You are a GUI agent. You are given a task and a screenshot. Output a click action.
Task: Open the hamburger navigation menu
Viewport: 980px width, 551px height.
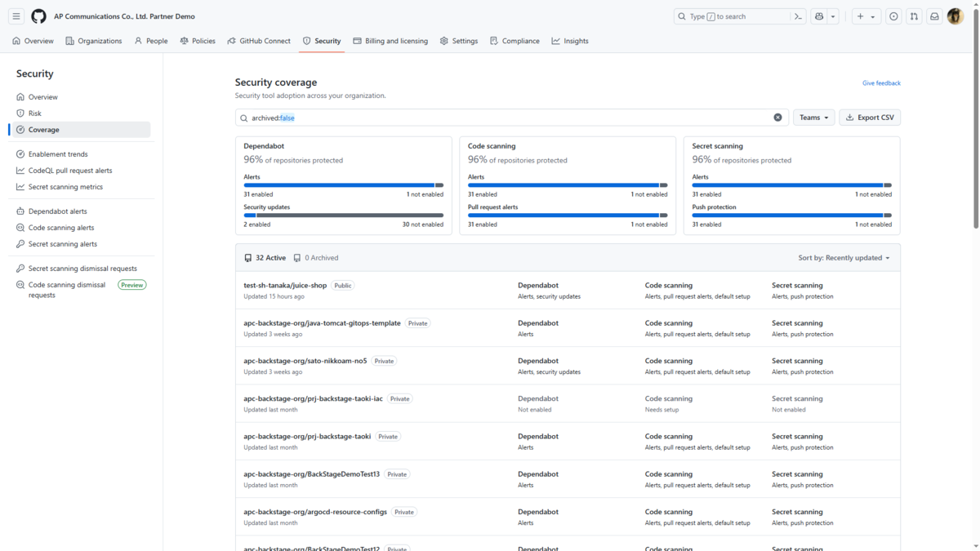(16, 16)
